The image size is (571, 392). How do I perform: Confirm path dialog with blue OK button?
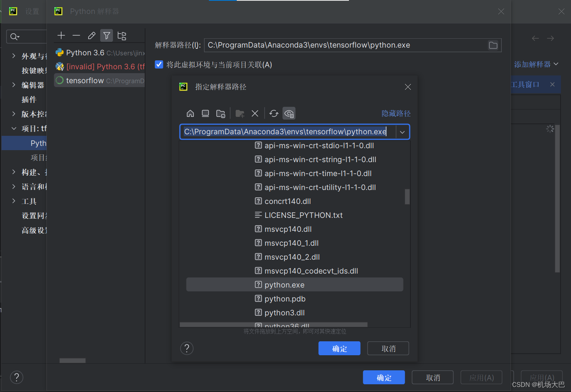pos(339,348)
